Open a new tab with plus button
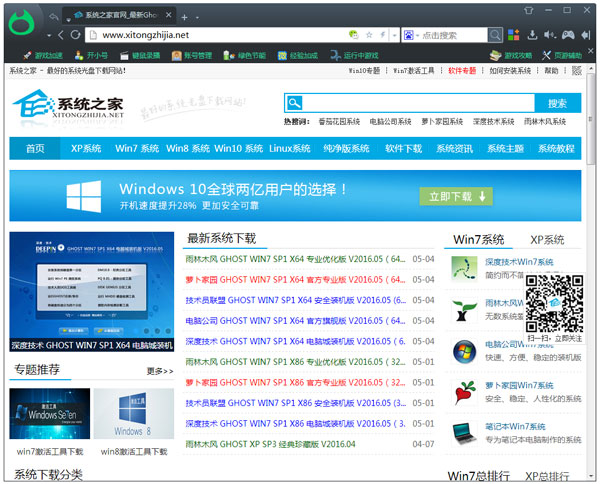The height and width of the screenshot is (484, 600). pos(185,18)
